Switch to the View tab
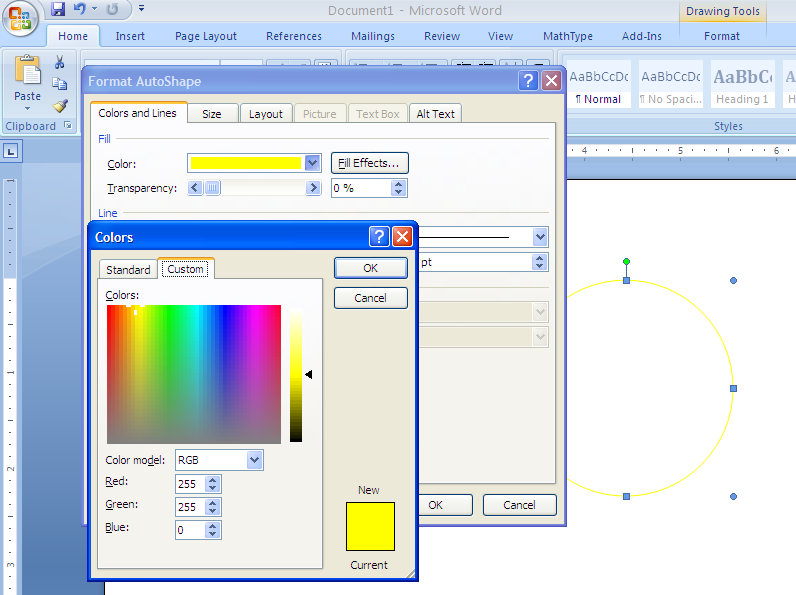 (x=500, y=36)
